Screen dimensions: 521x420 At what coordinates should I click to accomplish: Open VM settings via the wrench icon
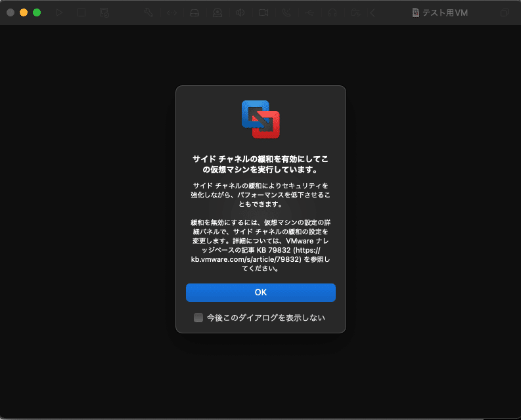[148, 12]
